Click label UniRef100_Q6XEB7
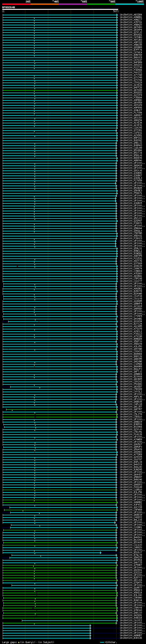This screenshot has width=146, height=644. tap(131, 387)
